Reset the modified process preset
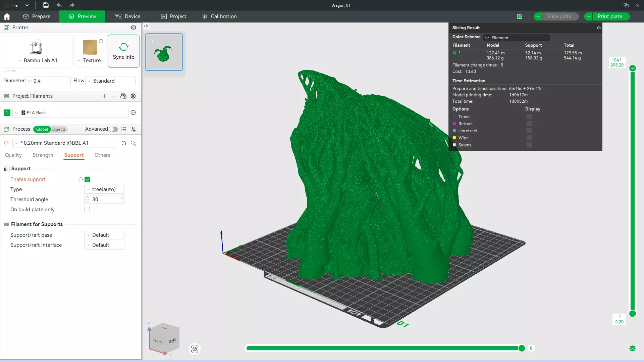Screen dimensions: 644x362 (x=6, y=143)
